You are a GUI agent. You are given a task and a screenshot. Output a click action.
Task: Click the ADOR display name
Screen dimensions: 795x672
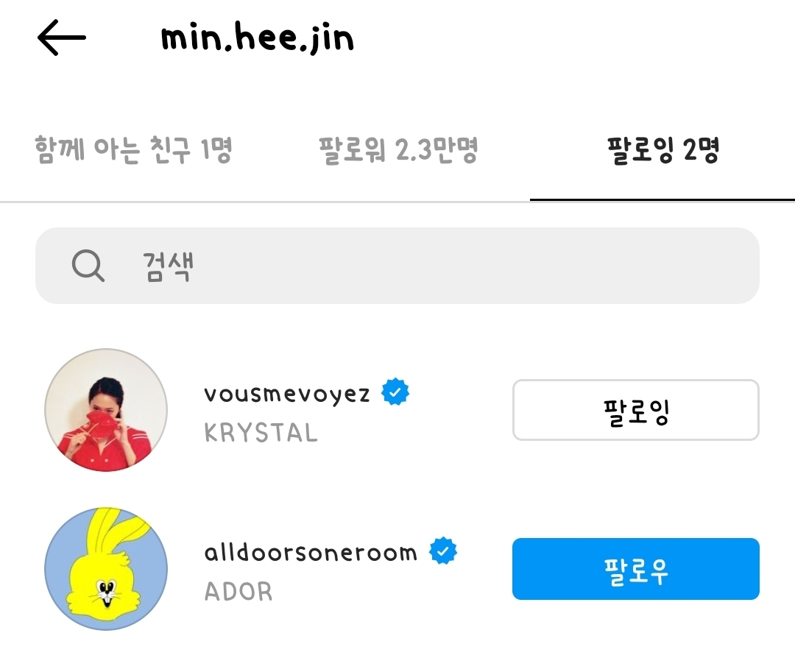[239, 592]
